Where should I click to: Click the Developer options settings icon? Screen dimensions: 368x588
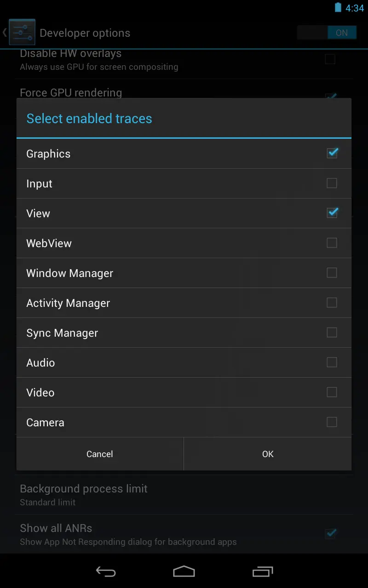[22, 32]
